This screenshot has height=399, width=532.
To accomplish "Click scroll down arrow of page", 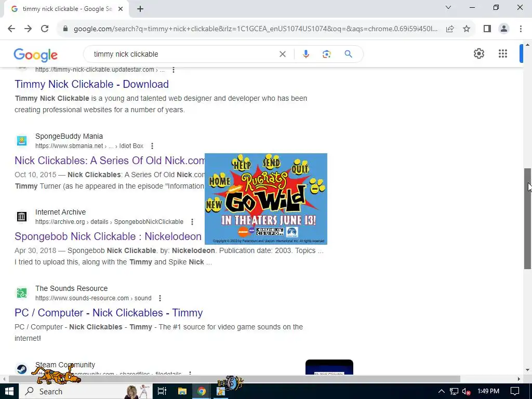I will click(x=528, y=370).
